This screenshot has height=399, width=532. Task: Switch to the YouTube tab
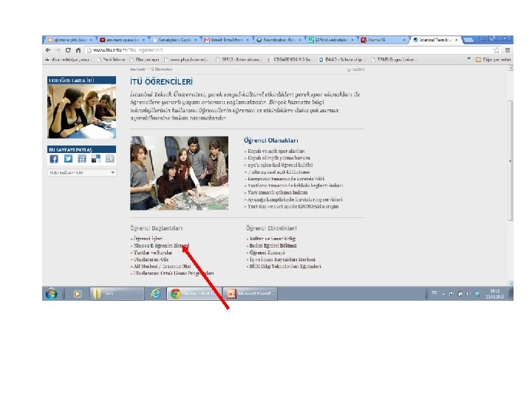point(121,40)
